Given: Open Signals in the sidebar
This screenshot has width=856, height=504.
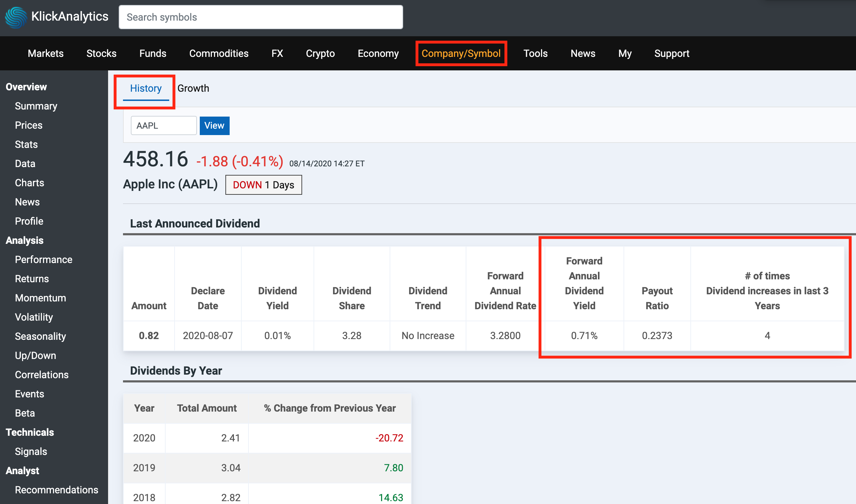Looking at the screenshot, I should click(31, 451).
